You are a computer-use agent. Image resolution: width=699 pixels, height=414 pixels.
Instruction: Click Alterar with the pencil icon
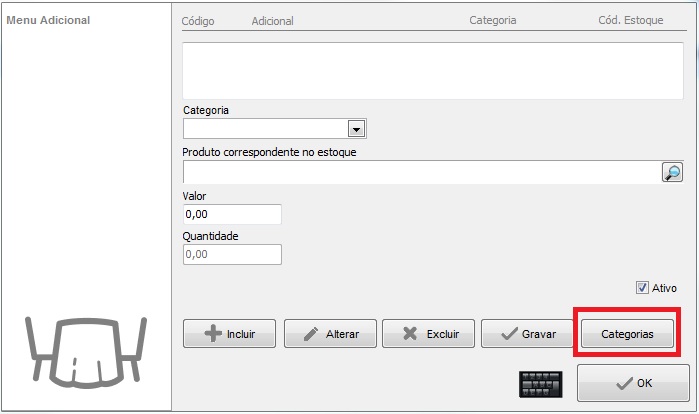click(328, 334)
